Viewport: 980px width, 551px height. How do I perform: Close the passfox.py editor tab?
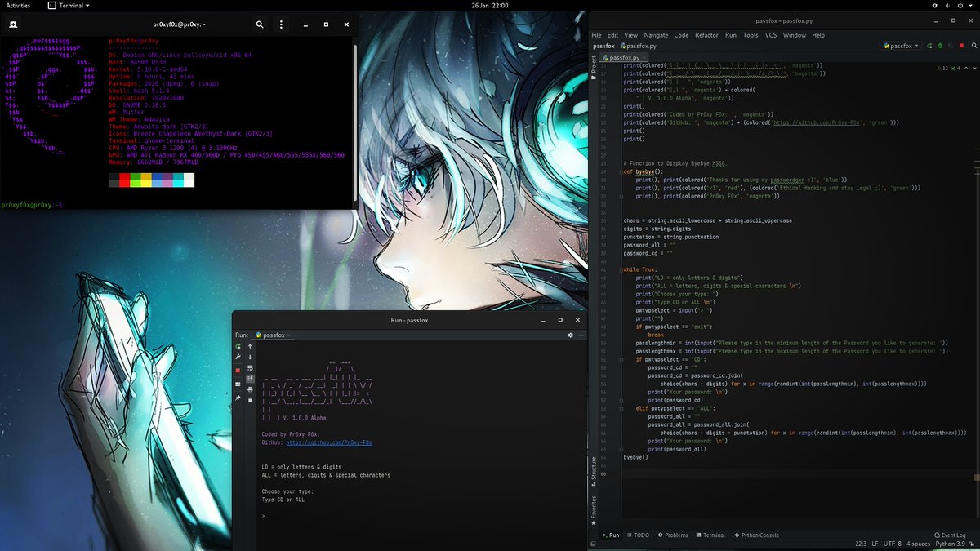(x=645, y=58)
